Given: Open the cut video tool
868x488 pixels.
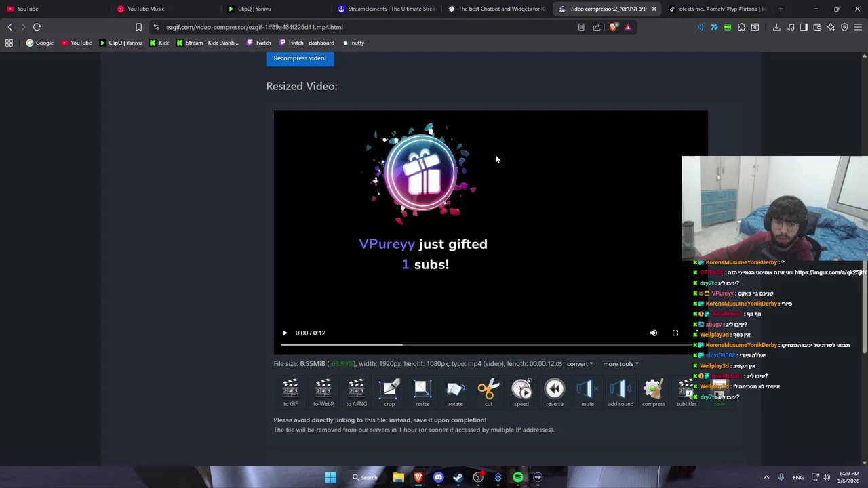Looking at the screenshot, I should (x=488, y=393).
